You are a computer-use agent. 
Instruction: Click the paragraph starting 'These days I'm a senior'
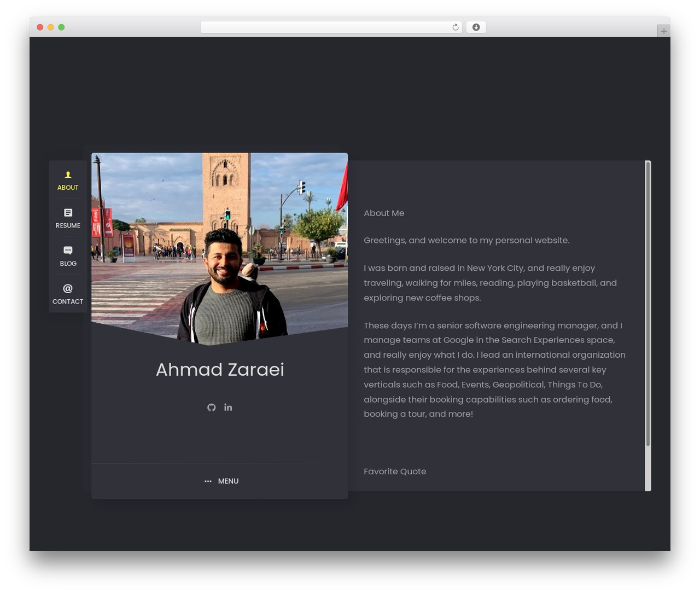(495, 370)
